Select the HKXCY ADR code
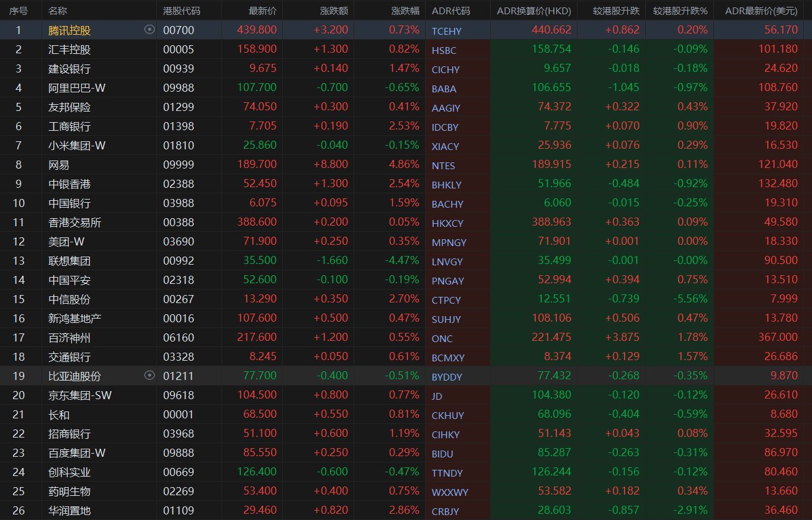This screenshot has width=812, height=520. 447,223
